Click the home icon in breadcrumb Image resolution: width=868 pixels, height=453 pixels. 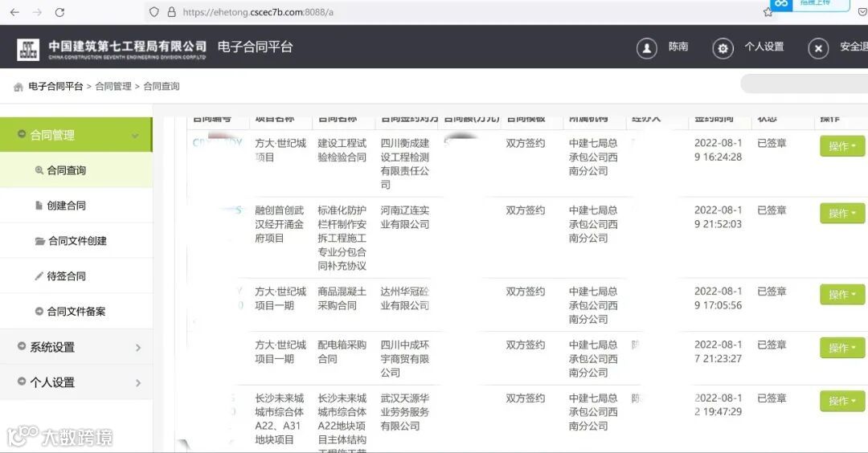point(18,87)
